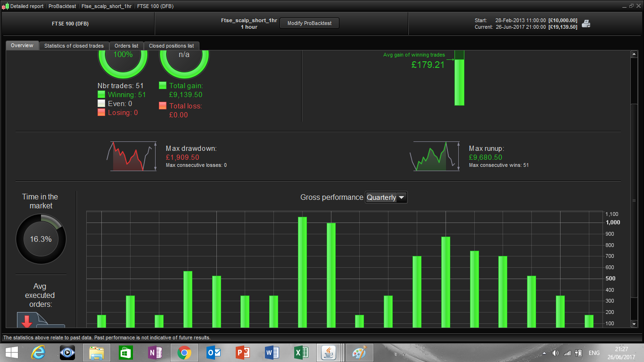Open Outlook from the taskbar
This screenshot has height=362, width=644.
(x=214, y=353)
